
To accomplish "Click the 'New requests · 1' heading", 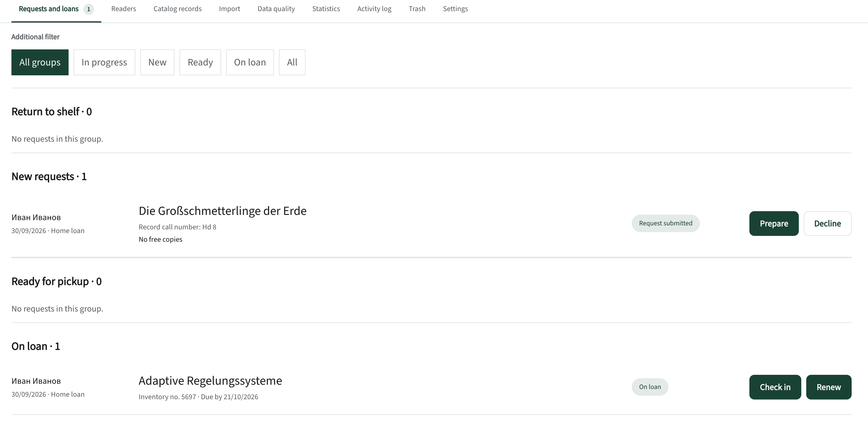I will coord(49,176).
